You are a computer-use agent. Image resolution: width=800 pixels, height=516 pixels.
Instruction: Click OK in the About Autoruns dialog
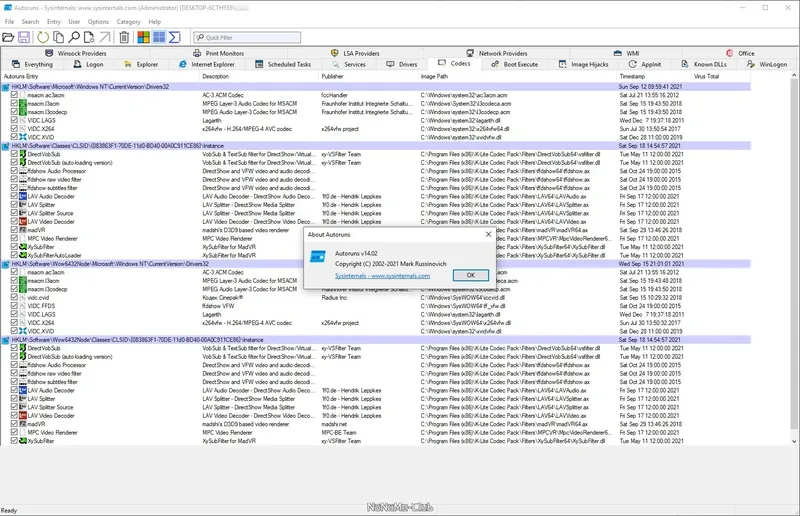[x=470, y=275]
